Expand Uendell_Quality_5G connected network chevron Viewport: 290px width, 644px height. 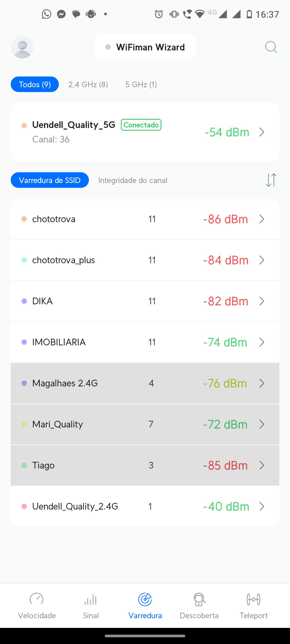point(262,132)
